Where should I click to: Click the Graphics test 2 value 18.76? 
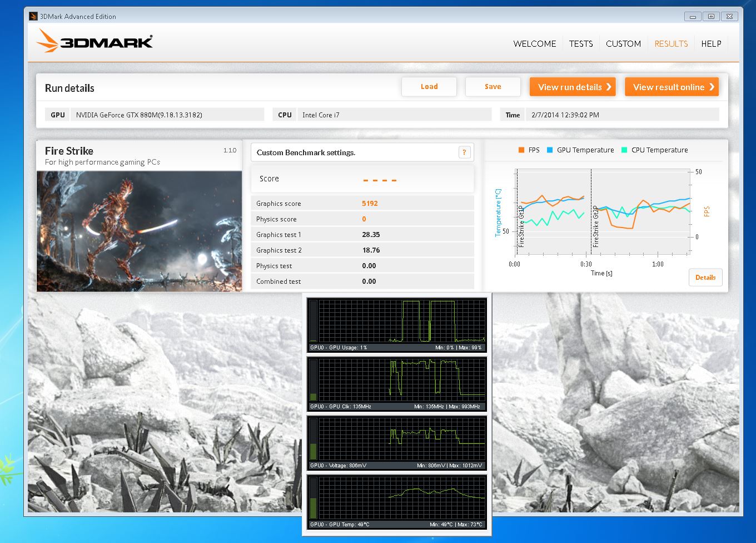coord(371,250)
